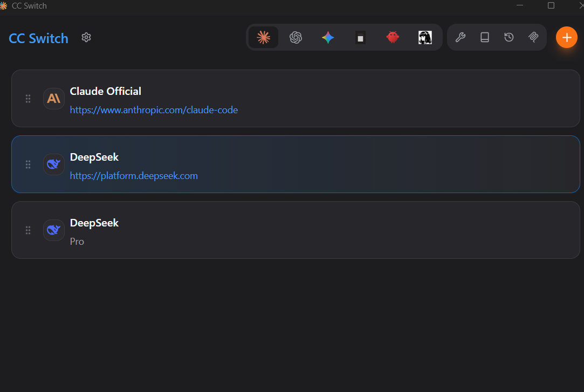
Task: Select the Claude Official provider name
Action: tap(105, 91)
